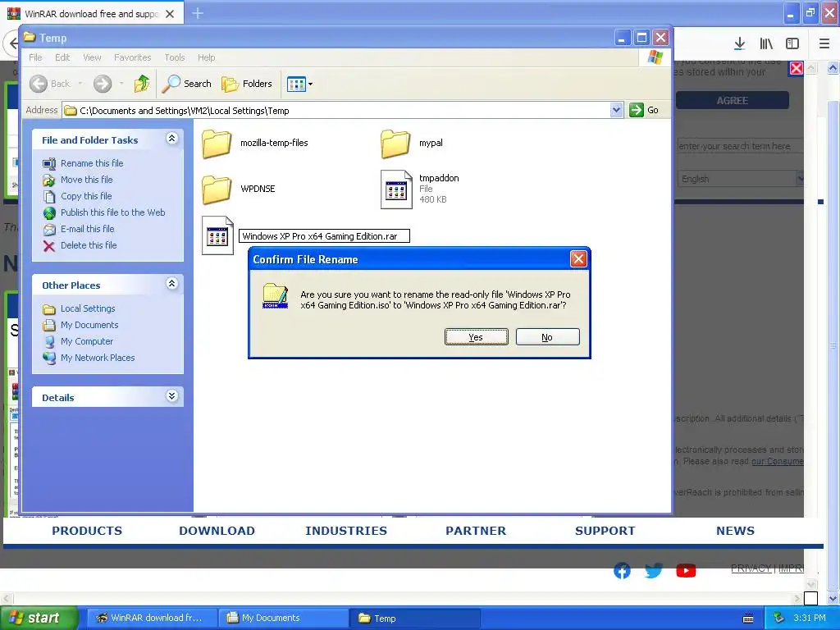Viewport: 840px width, 630px height.
Task: Expand the address bar dropdown
Action: pos(616,111)
